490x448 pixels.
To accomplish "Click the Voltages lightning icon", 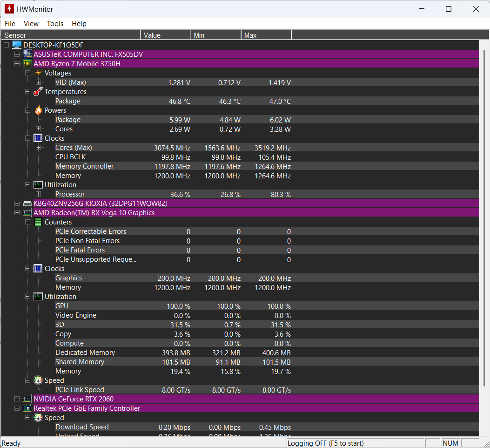I will 38,73.
